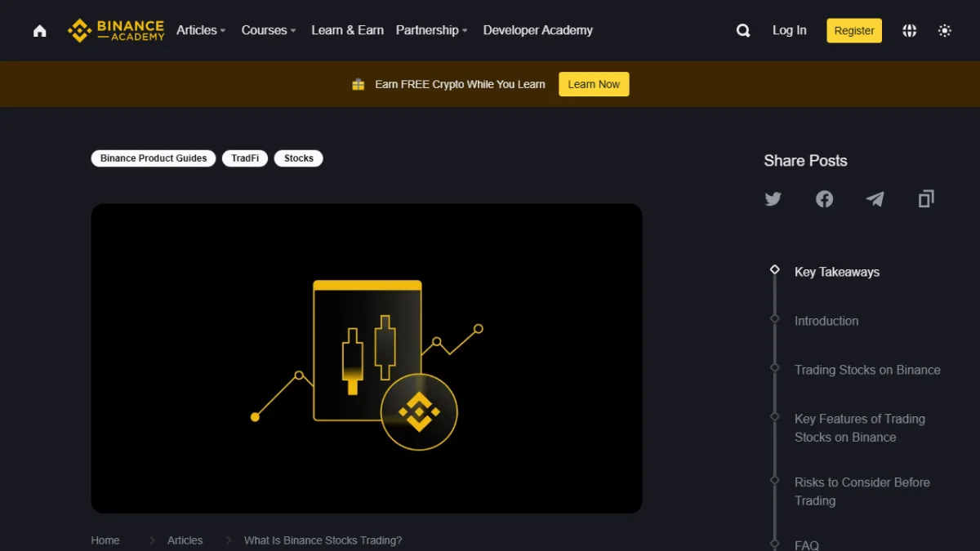Expand the Partnership dropdown menu
The height and width of the screenshot is (551, 980).
tap(431, 30)
